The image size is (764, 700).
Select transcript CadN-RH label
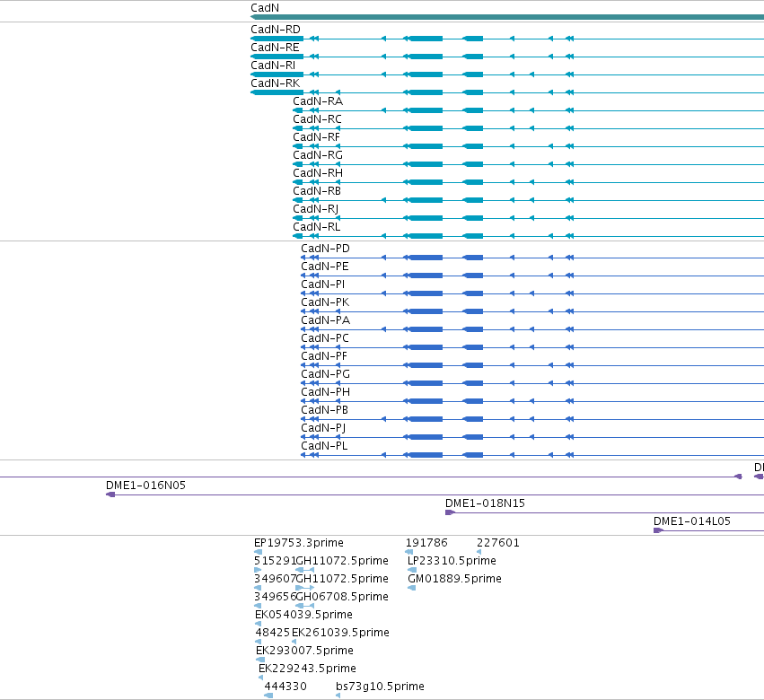[318, 173]
